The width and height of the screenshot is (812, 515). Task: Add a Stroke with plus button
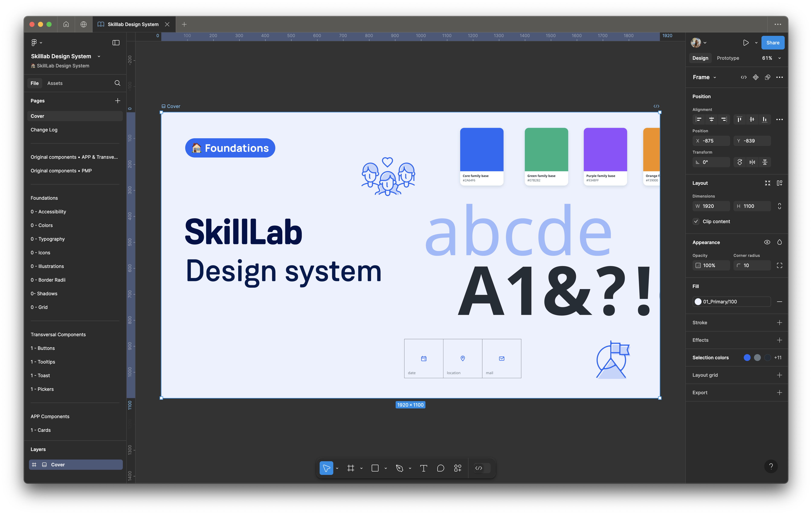click(779, 323)
